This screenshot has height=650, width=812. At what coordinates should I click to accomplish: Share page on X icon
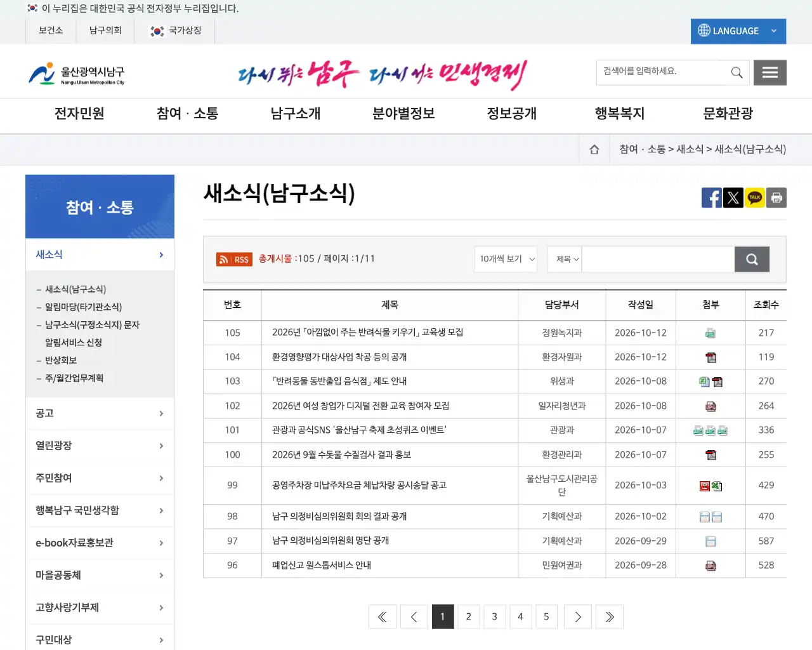pyautogui.click(x=733, y=197)
